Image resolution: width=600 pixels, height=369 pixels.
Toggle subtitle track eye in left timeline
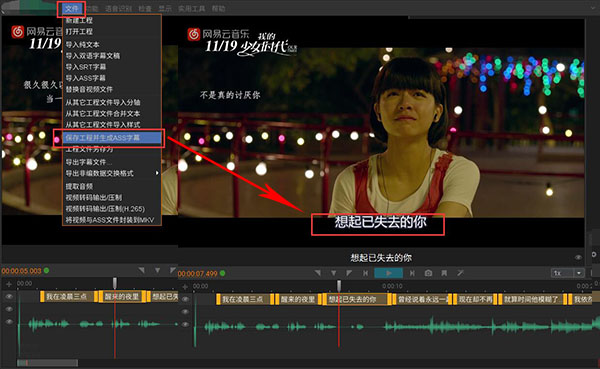pos(9,296)
